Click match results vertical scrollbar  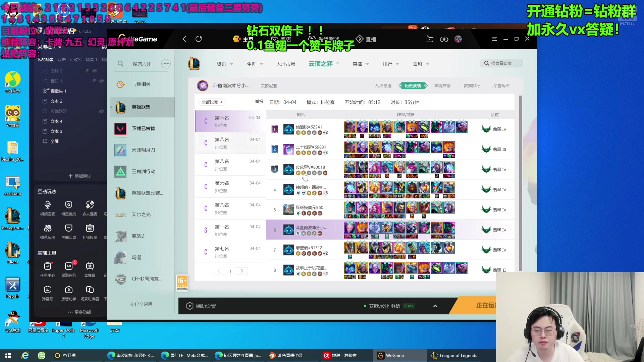click(521, 183)
